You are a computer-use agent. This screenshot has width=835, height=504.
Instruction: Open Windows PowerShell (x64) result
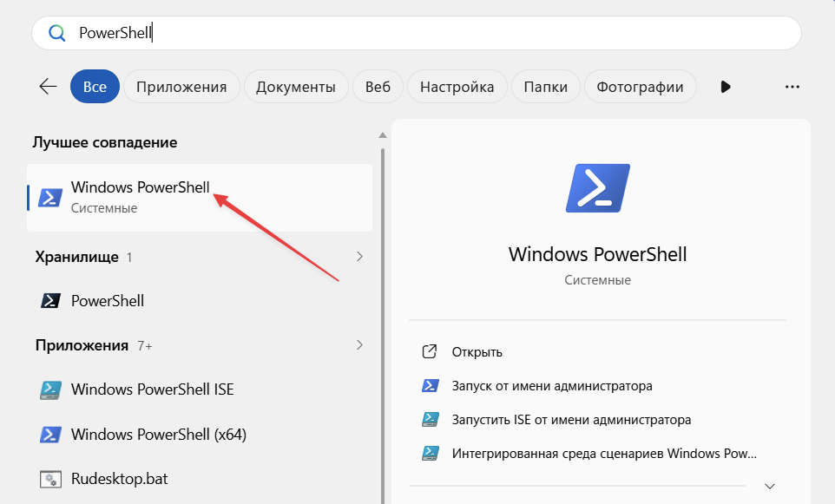200,435
